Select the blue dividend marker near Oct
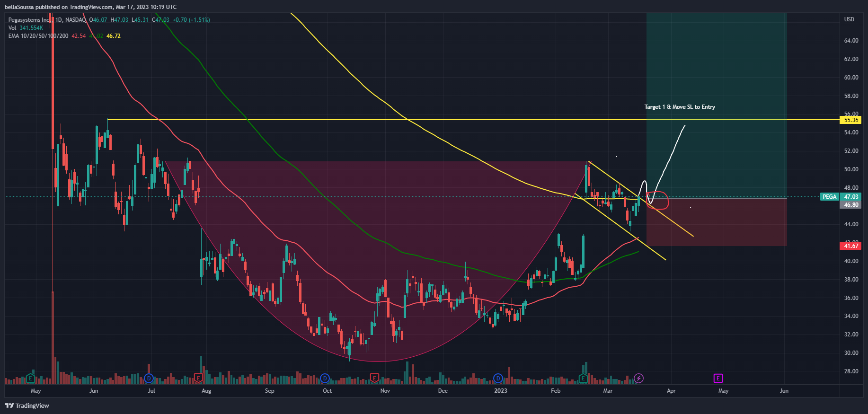 point(325,378)
